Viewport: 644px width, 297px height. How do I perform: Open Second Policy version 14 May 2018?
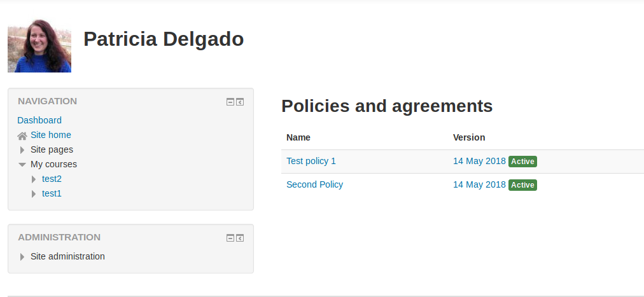479,184
